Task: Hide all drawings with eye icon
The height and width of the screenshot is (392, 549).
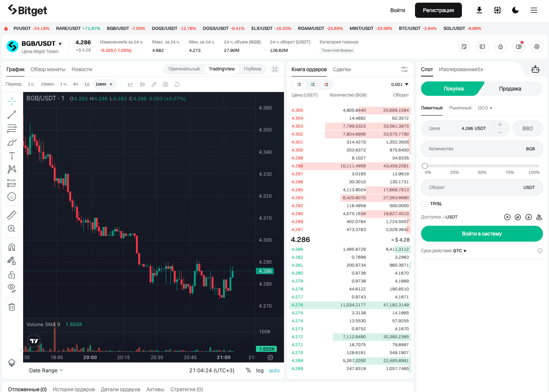Action: pyautogui.click(x=12, y=288)
